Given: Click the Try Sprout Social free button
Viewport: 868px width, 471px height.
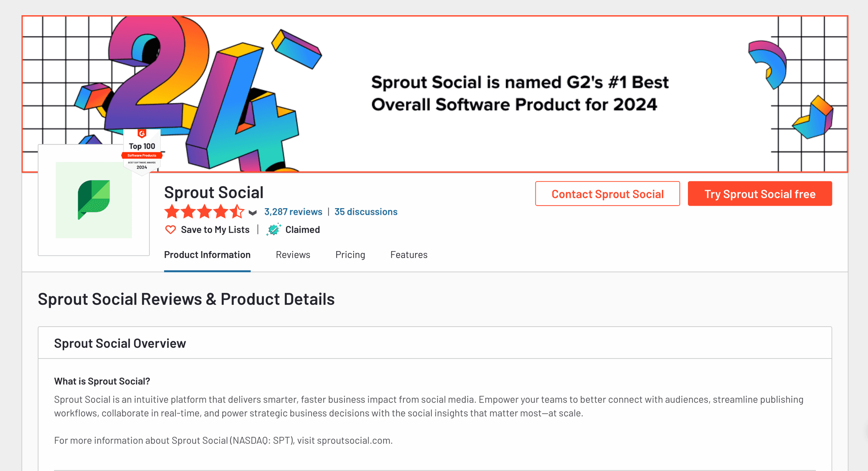Looking at the screenshot, I should (760, 194).
